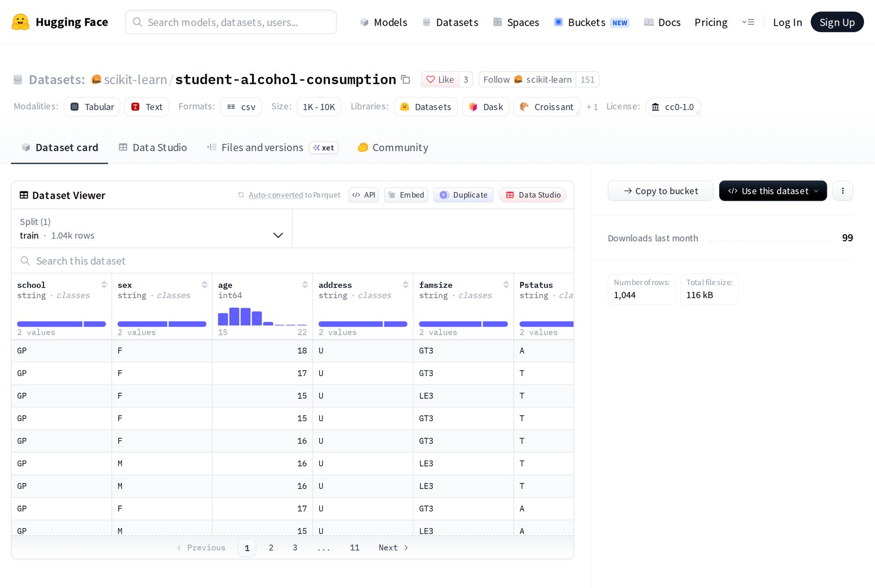Open Docs in the top navigation
The image size is (875, 588).
click(x=662, y=22)
